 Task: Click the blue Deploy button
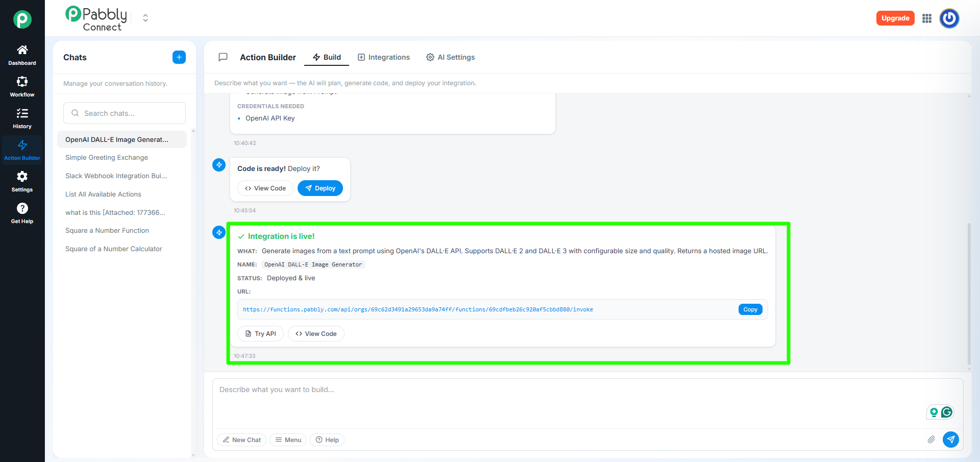(320, 188)
